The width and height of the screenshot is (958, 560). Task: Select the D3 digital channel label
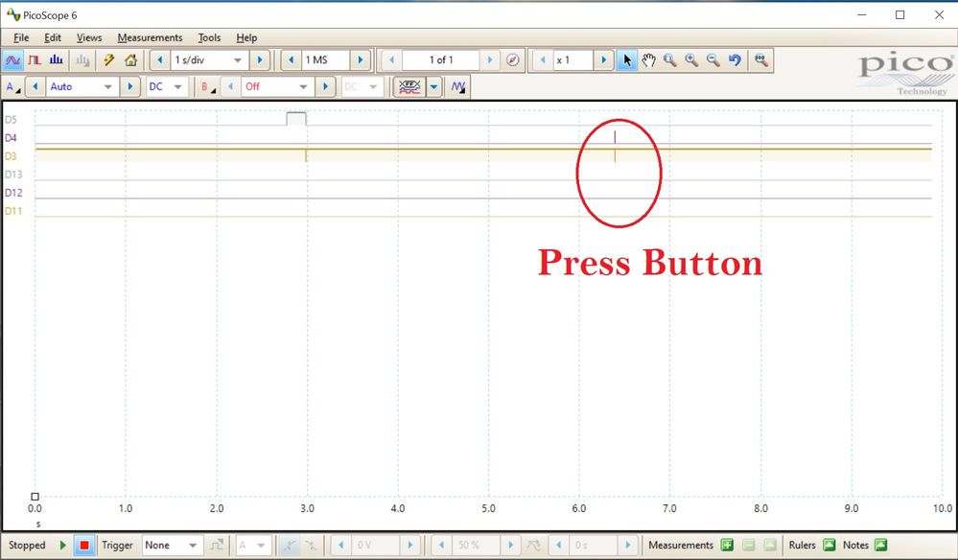11,156
